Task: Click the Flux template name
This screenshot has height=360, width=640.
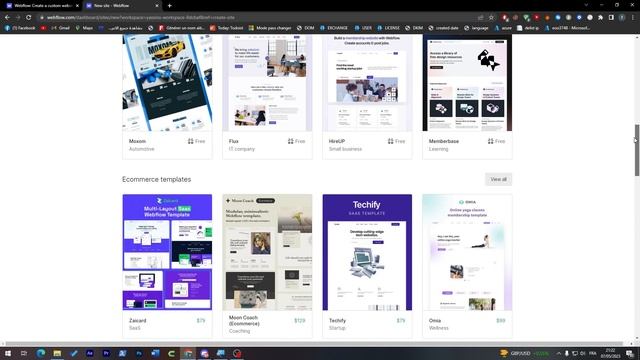Action: point(233,141)
